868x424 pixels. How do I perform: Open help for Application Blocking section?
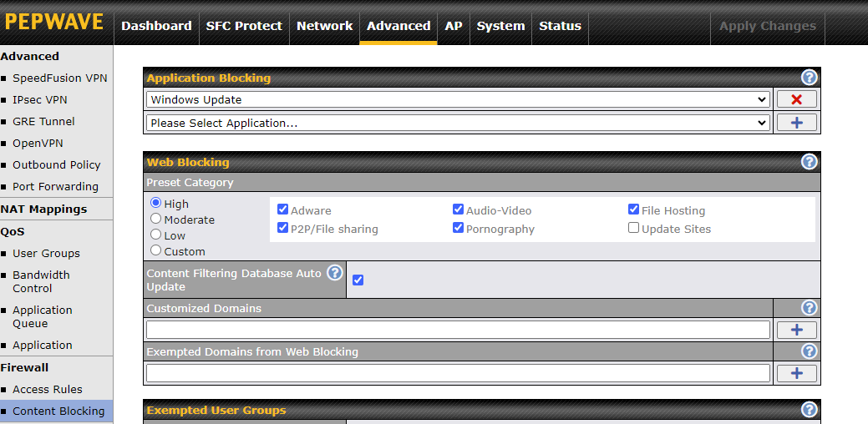[809, 78]
